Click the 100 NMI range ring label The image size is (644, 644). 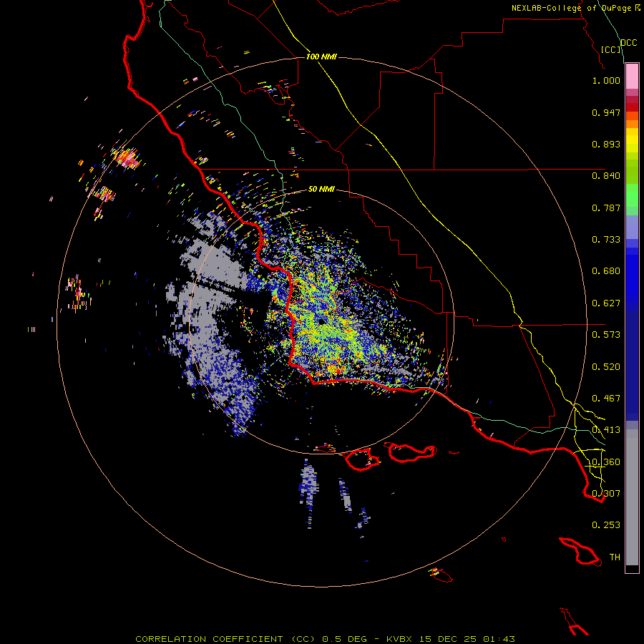point(321,57)
